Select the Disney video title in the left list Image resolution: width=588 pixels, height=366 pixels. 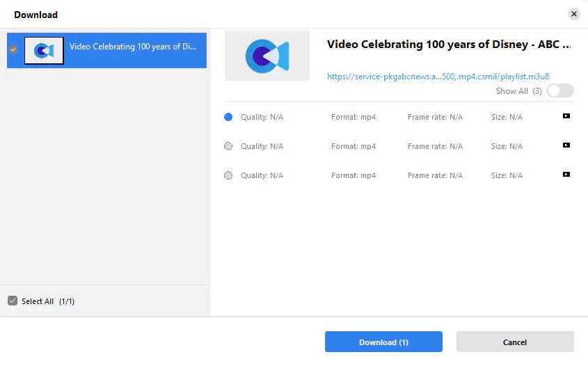tap(133, 47)
